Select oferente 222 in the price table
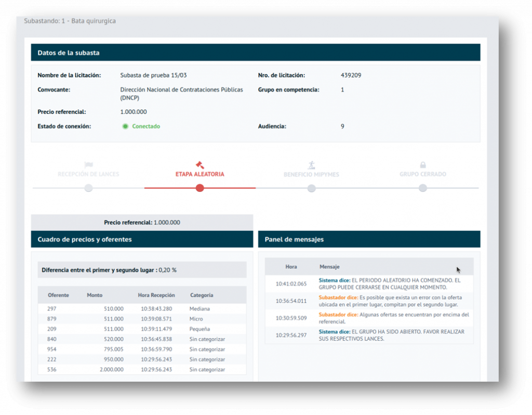The image size is (532, 415). [x=52, y=359]
